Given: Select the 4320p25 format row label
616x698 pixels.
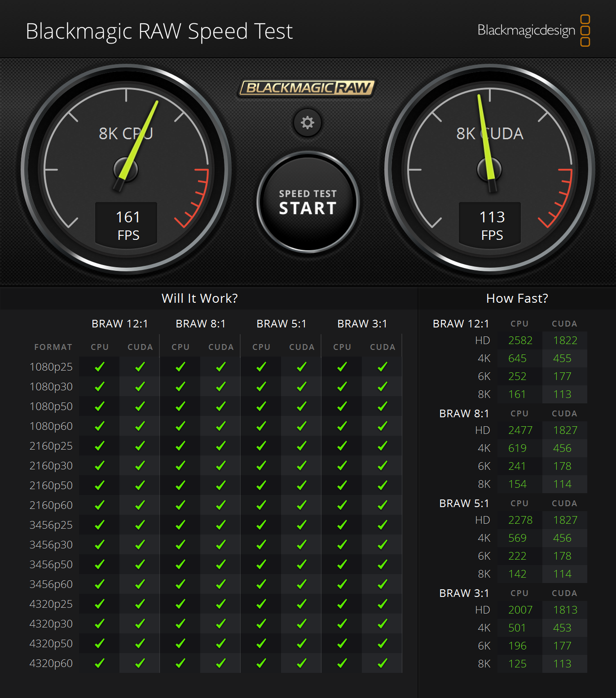Looking at the screenshot, I should 51,605.
